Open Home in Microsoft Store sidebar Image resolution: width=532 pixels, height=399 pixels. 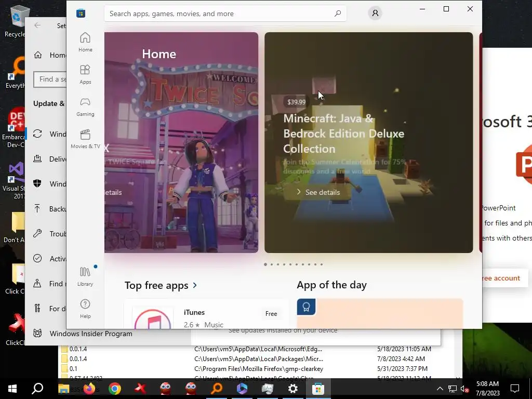[x=85, y=42]
